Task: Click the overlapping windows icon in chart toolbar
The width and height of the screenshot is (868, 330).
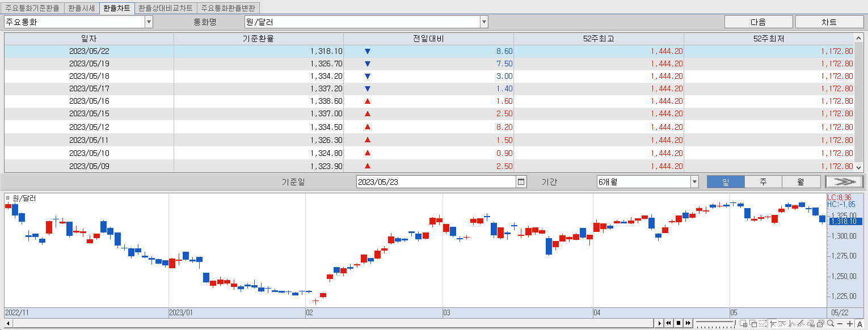Action: tap(753, 324)
